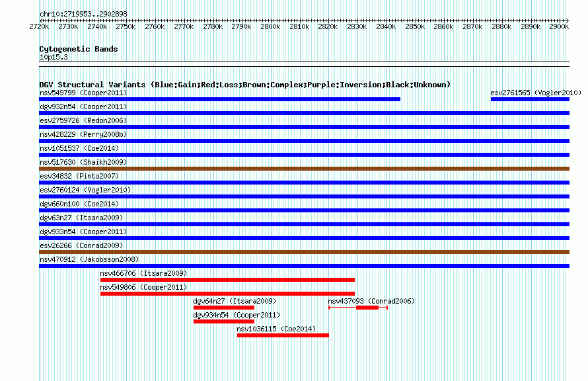Open the nsv1036115 (Coe2014) label
The height and width of the screenshot is (381, 588).
coord(276,329)
